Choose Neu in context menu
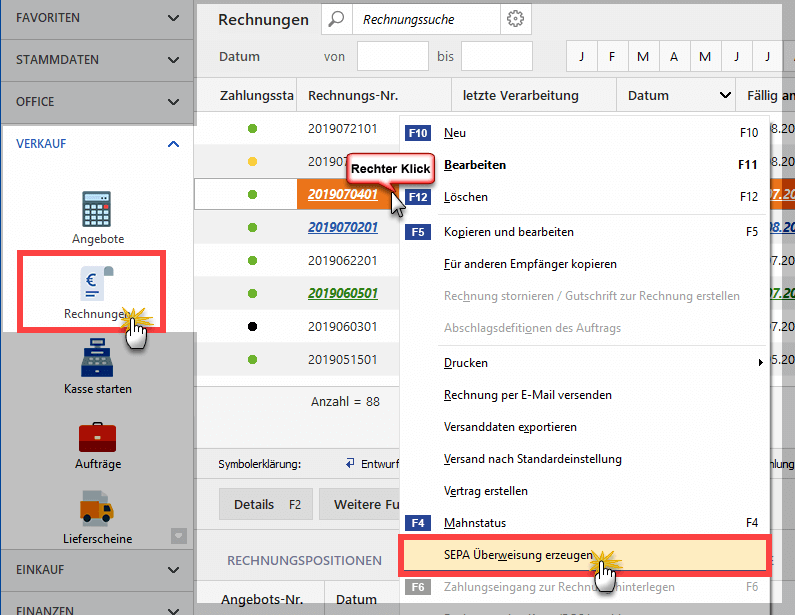 click(583, 133)
